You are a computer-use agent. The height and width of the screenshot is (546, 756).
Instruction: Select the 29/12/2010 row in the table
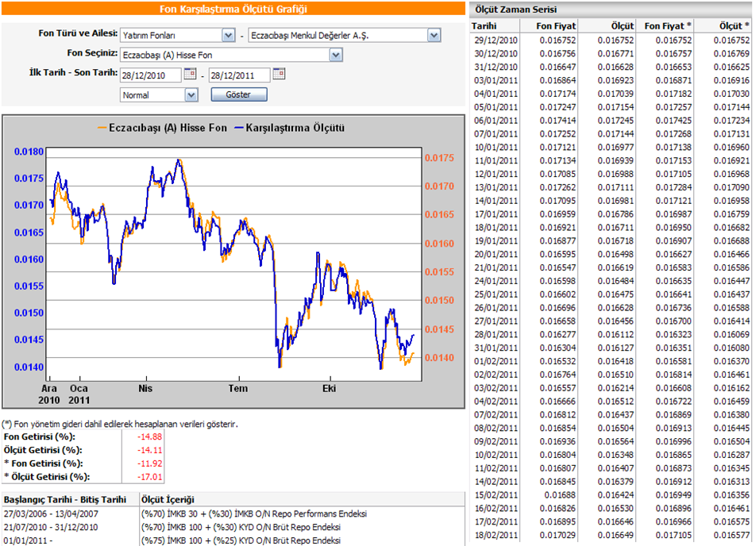[x=610, y=40]
